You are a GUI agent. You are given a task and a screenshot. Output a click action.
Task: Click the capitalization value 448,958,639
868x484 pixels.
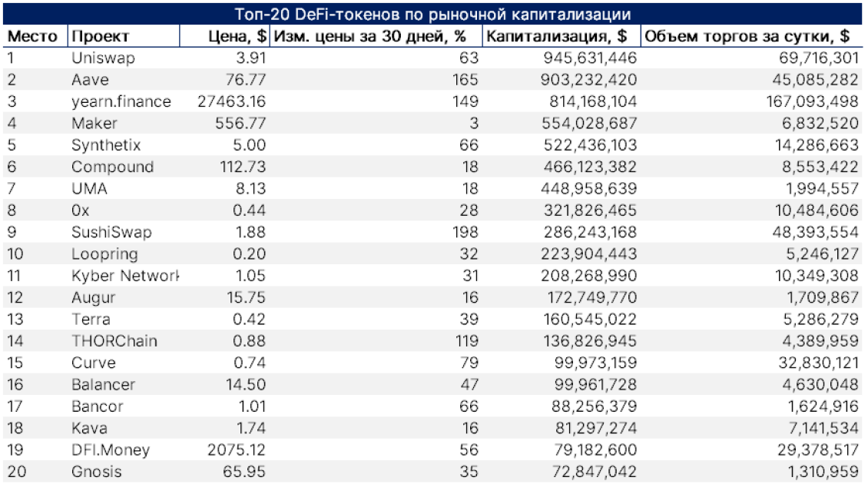pos(589,188)
